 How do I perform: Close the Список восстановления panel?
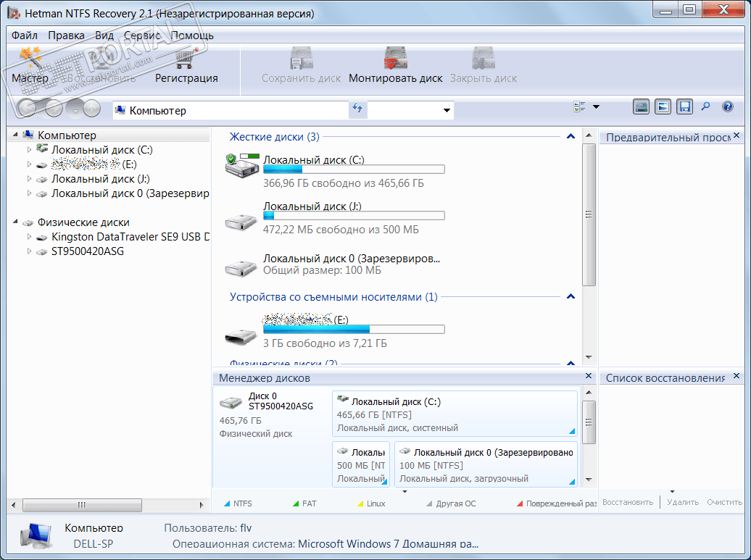737,376
